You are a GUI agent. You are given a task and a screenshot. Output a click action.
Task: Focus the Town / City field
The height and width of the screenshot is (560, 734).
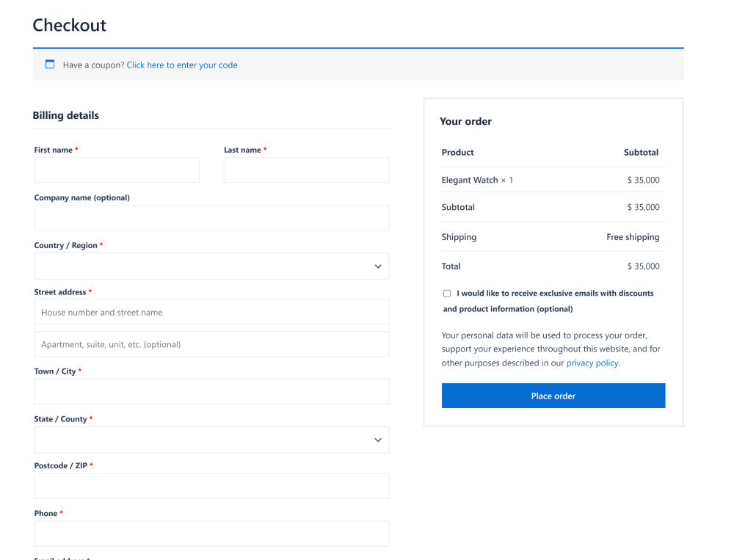tap(211, 391)
